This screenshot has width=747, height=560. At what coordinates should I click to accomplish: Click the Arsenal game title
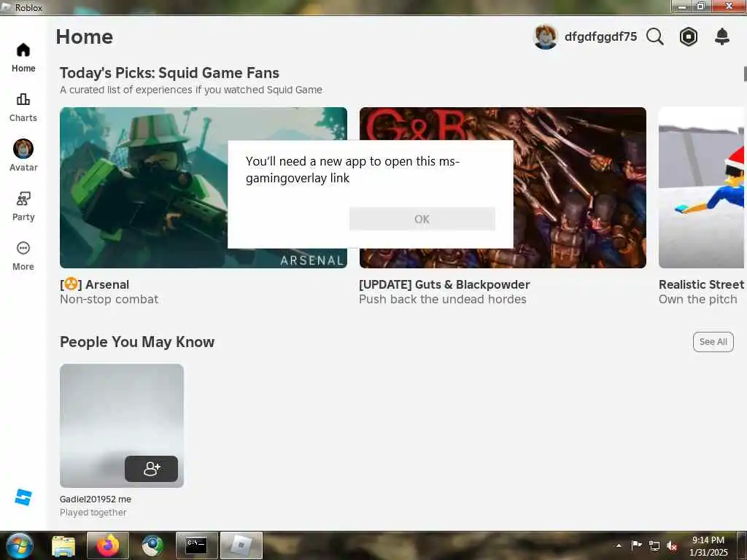coord(94,285)
